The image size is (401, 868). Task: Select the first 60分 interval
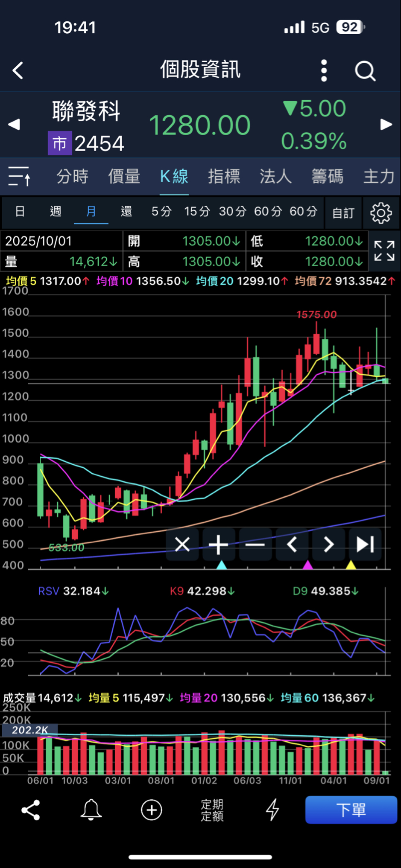click(x=268, y=211)
